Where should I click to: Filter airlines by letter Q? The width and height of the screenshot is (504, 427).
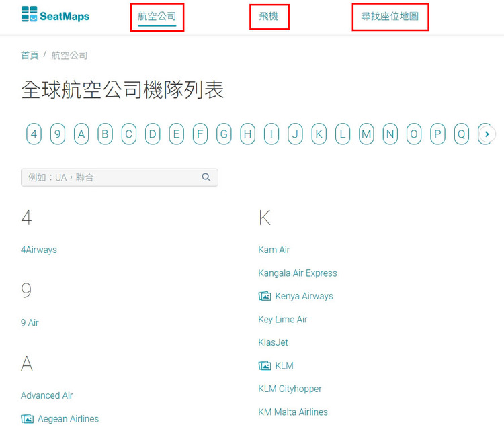[x=462, y=134]
